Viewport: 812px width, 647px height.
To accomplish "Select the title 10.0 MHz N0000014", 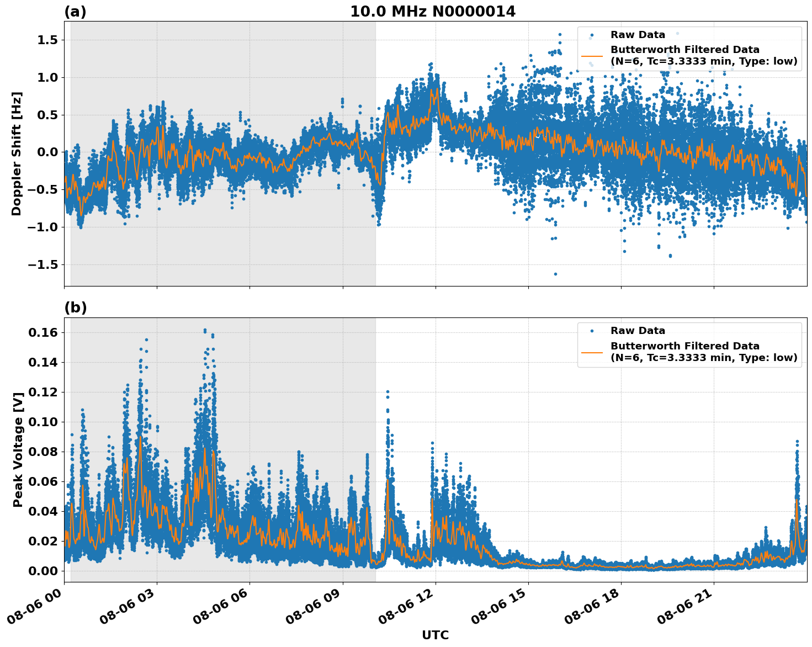I will click(x=434, y=10).
